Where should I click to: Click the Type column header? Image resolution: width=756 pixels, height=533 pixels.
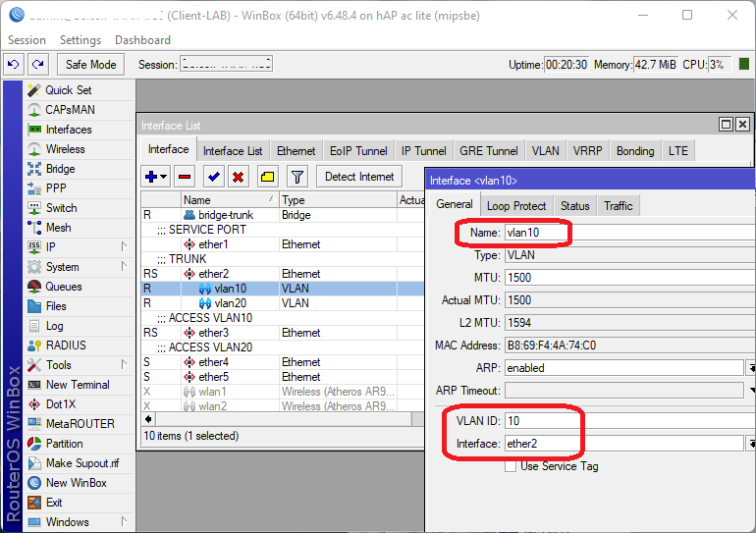click(x=338, y=200)
